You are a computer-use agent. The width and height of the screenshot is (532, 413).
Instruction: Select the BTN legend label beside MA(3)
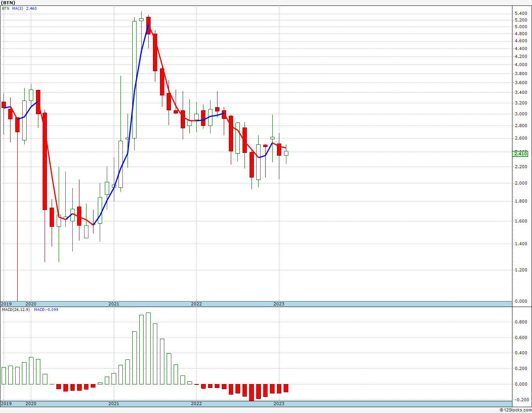click(x=5, y=8)
